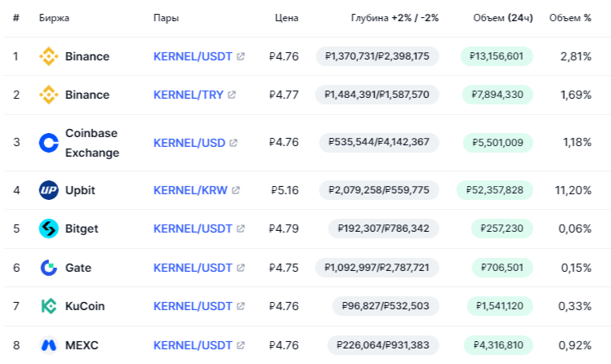Open external link icon beside Bitget KERNEL/USDT
This screenshot has width=611, height=364.
[x=241, y=229]
